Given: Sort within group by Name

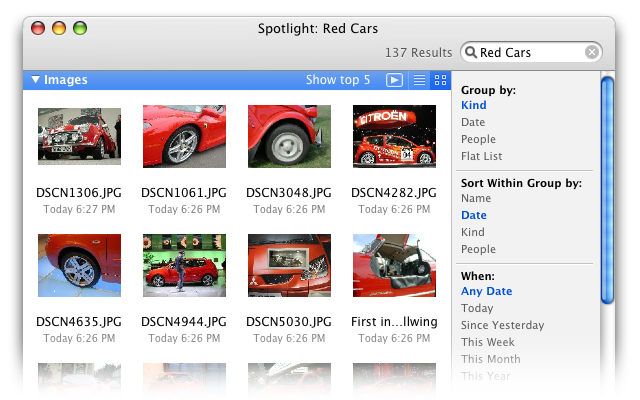Looking at the screenshot, I should coord(476,199).
